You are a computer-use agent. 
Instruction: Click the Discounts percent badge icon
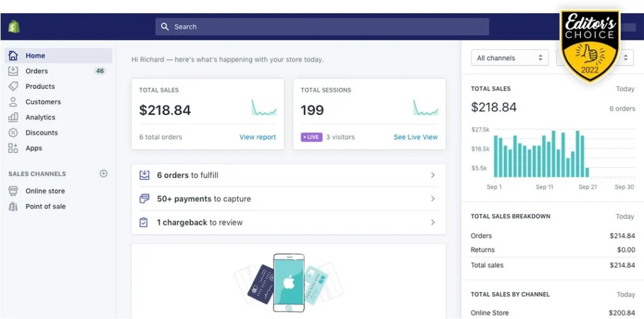click(13, 133)
